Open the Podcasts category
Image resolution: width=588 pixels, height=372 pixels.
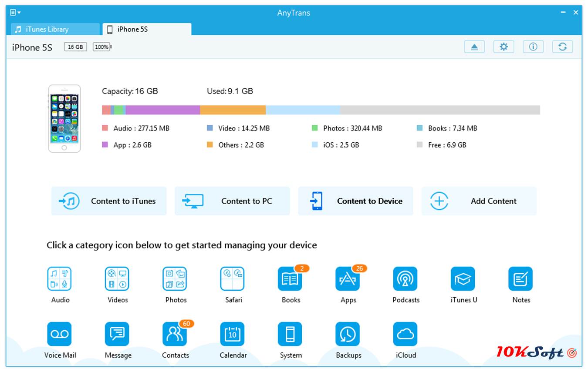406,279
